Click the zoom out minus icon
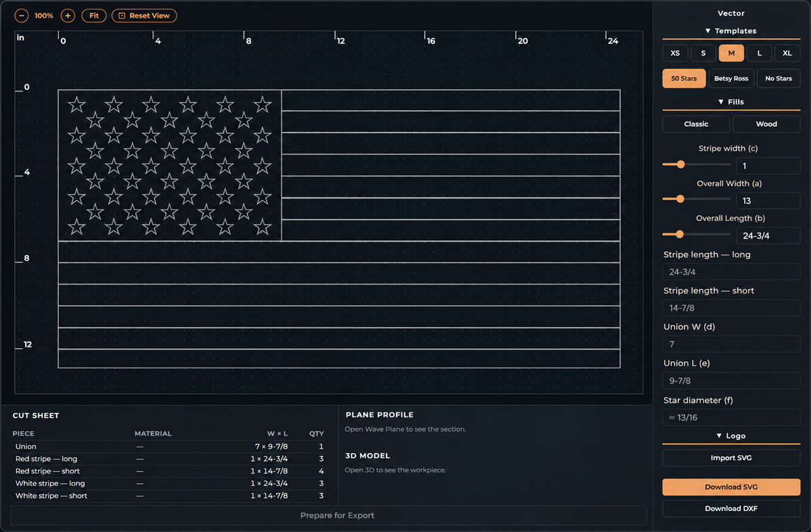The image size is (811, 532). coord(21,16)
